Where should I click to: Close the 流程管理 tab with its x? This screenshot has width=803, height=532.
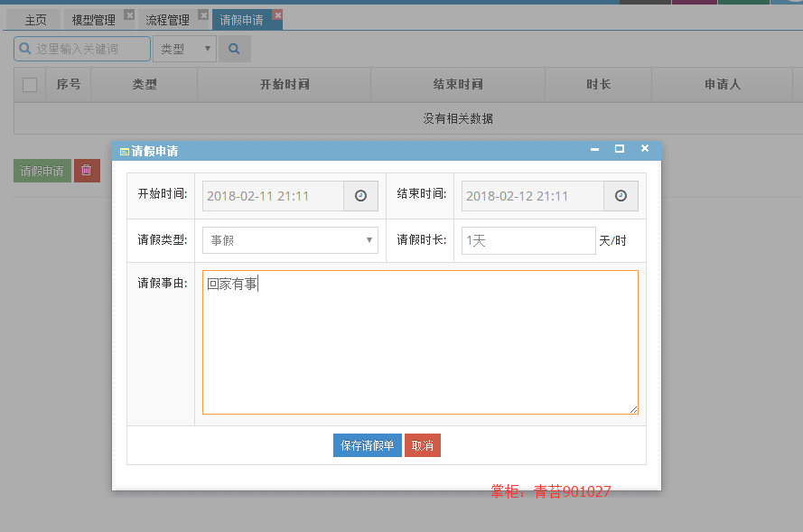coord(204,15)
